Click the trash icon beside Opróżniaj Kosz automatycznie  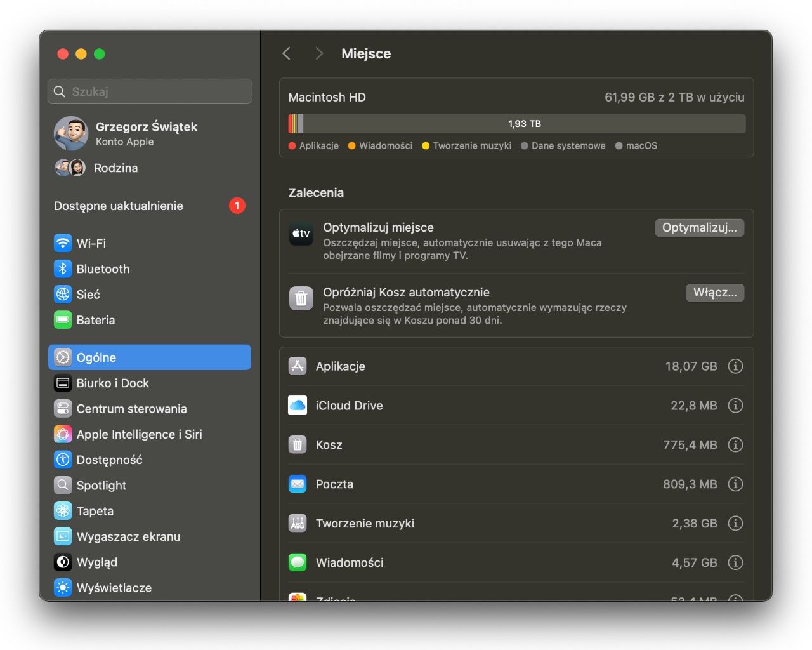click(301, 298)
